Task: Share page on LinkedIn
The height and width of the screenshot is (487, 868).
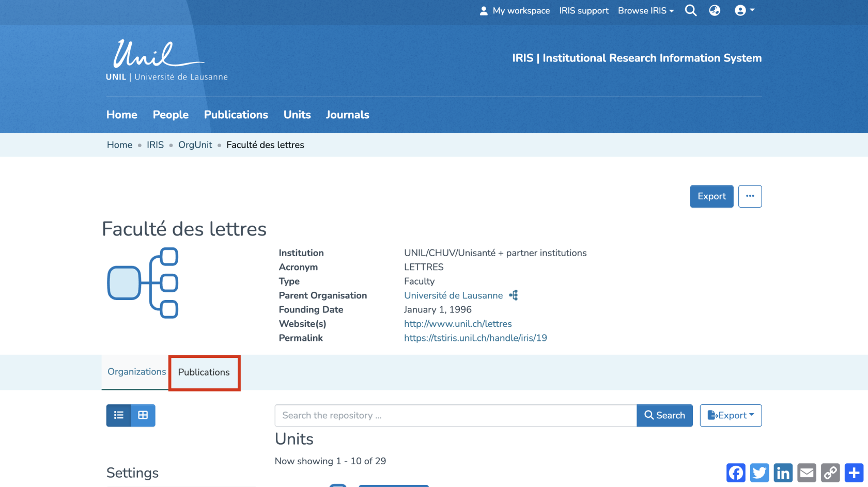Action: (783, 473)
